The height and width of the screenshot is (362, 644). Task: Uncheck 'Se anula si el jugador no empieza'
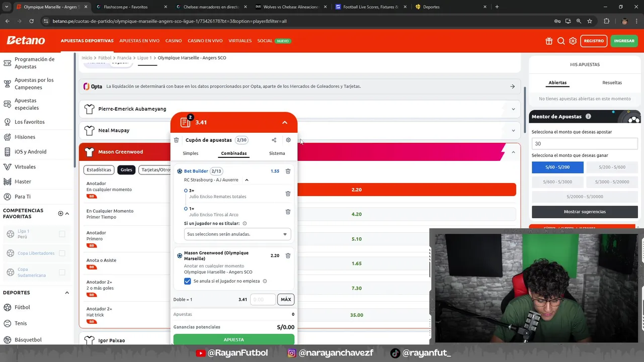(187, 281)
